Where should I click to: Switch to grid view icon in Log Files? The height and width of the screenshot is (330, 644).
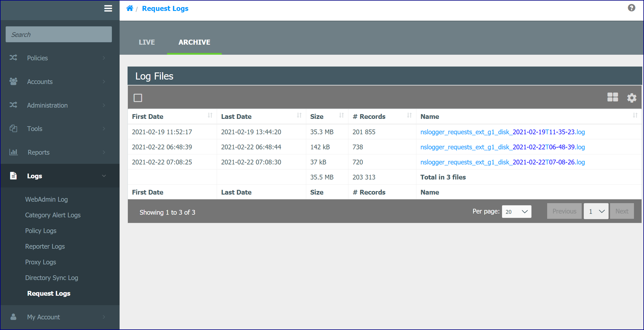click(x=612, y=97)
